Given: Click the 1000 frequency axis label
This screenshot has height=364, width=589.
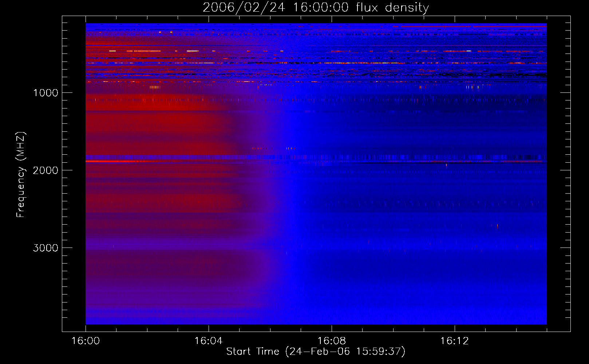Looking at the screenshot, I should [x=46, y=93].
